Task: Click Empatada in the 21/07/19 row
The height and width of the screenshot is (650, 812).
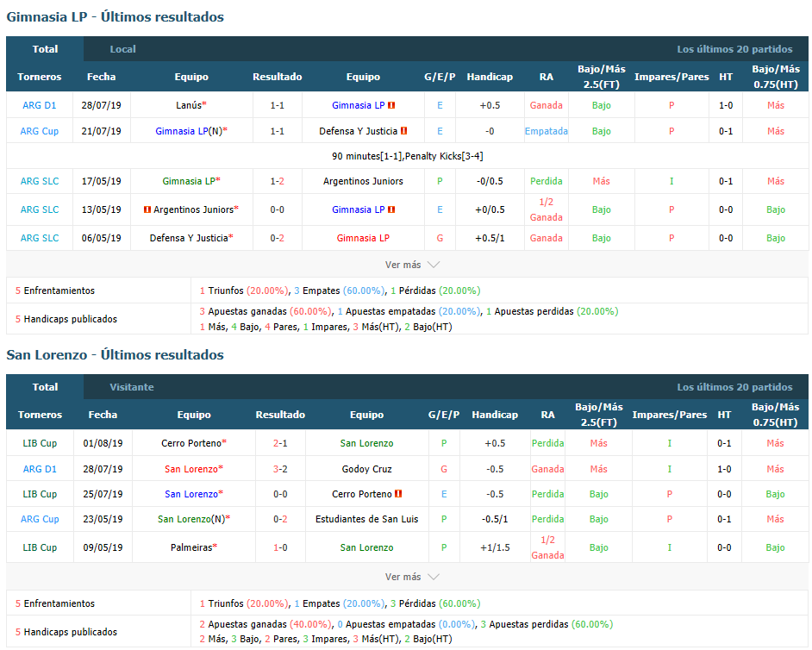Action: [547, 131]
